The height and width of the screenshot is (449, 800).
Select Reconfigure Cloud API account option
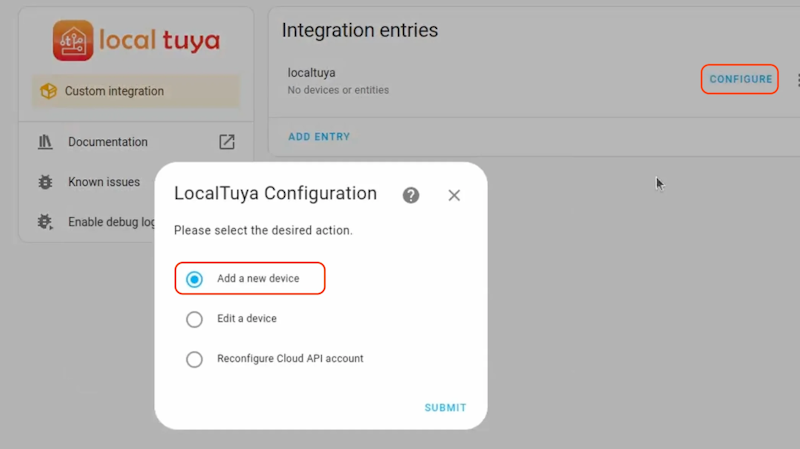195,359
